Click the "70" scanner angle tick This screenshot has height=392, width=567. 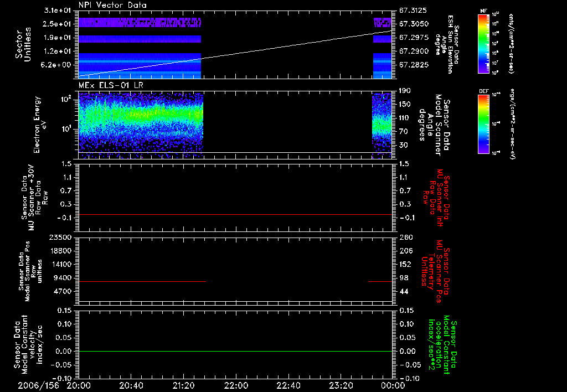click(x=403, y=132)
